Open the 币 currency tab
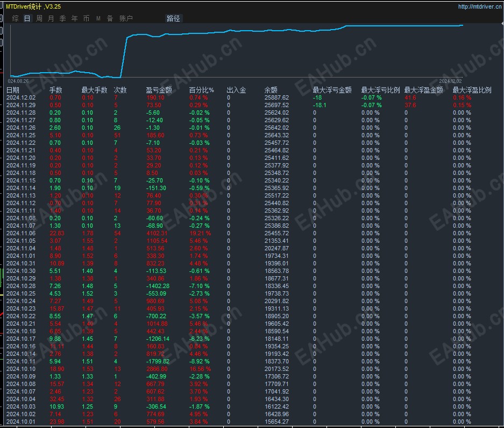The width and height of the screenshot is (504, 428). coord(86,18)
